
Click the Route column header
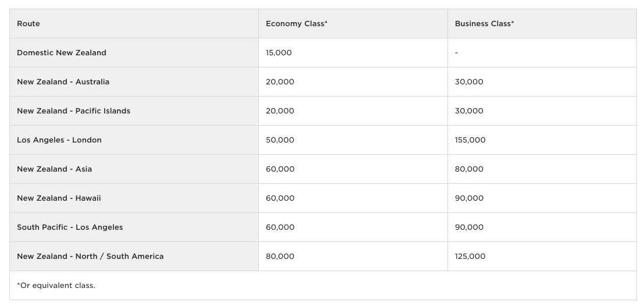(29, 24)
